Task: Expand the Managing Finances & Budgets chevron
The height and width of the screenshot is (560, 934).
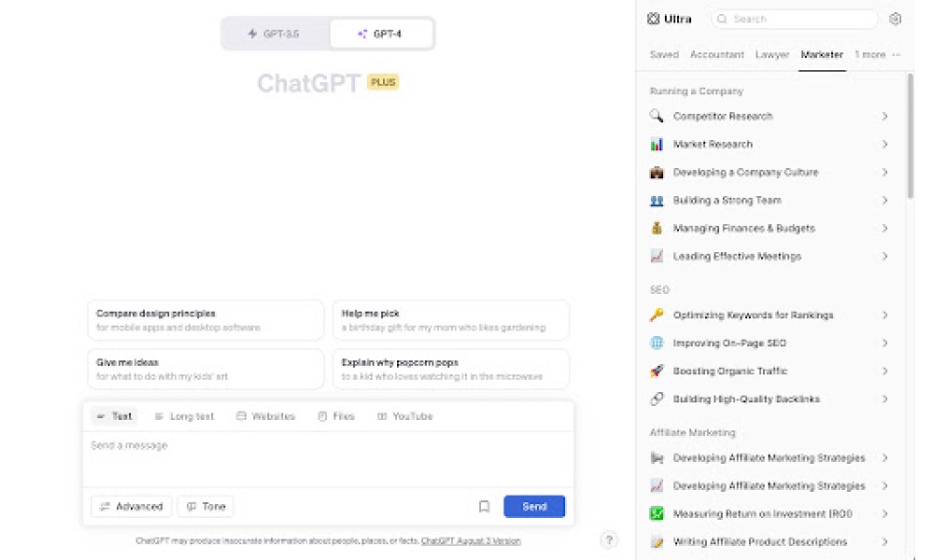Action: [884, 228]
